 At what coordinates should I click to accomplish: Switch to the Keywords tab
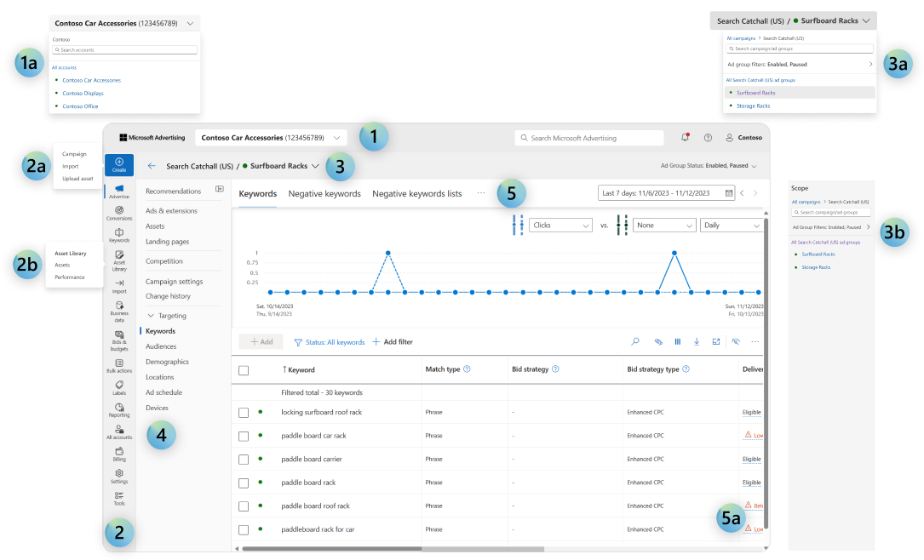coord(257,194)
